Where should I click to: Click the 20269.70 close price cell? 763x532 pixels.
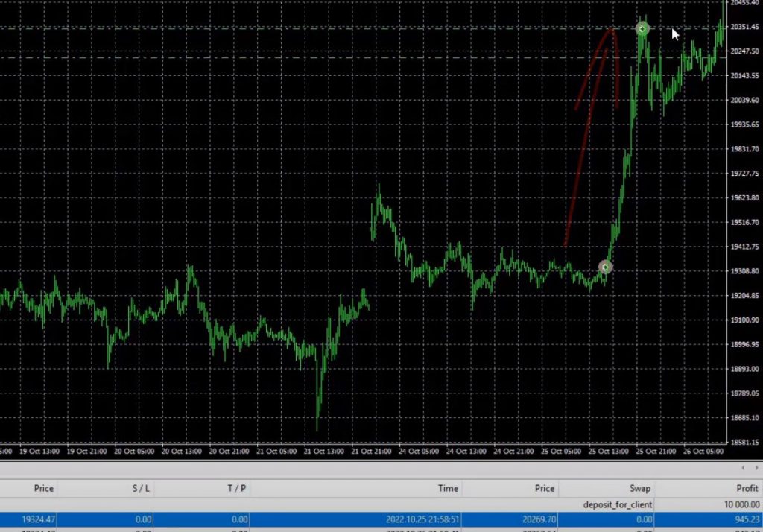click(535, 519)
